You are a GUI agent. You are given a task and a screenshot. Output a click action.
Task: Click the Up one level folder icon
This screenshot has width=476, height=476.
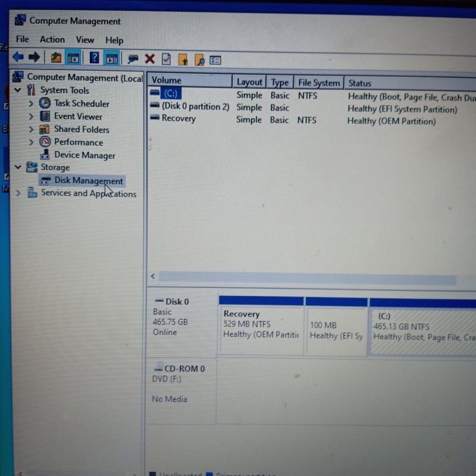click(x=56, y=58)
